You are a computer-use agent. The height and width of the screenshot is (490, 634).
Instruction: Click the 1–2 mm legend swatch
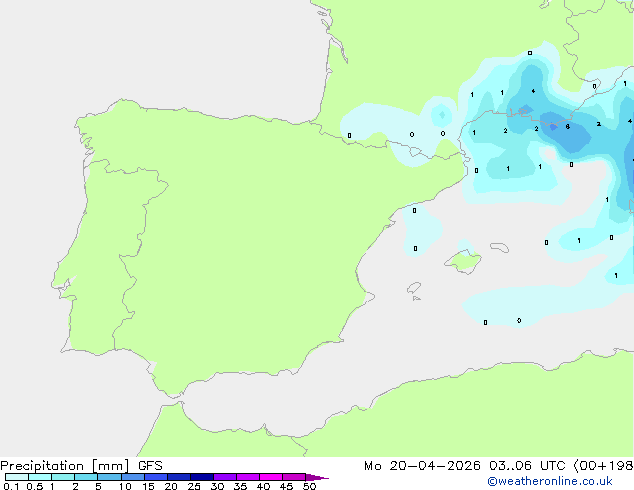(63, 477)
